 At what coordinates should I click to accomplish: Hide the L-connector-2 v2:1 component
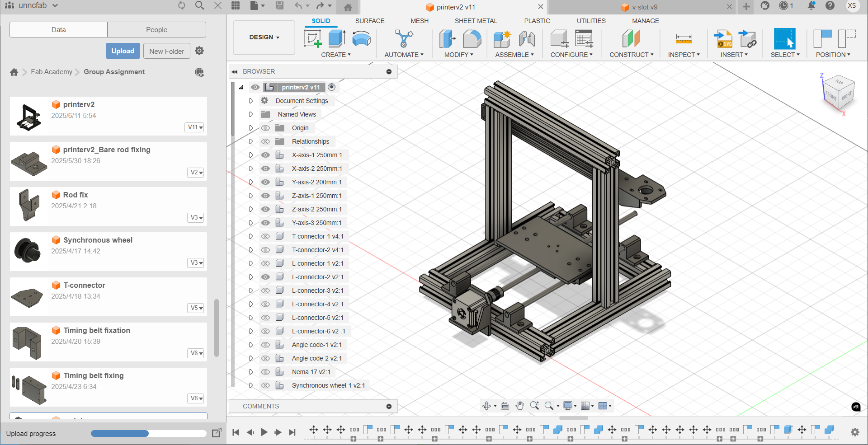click(266, 277)
